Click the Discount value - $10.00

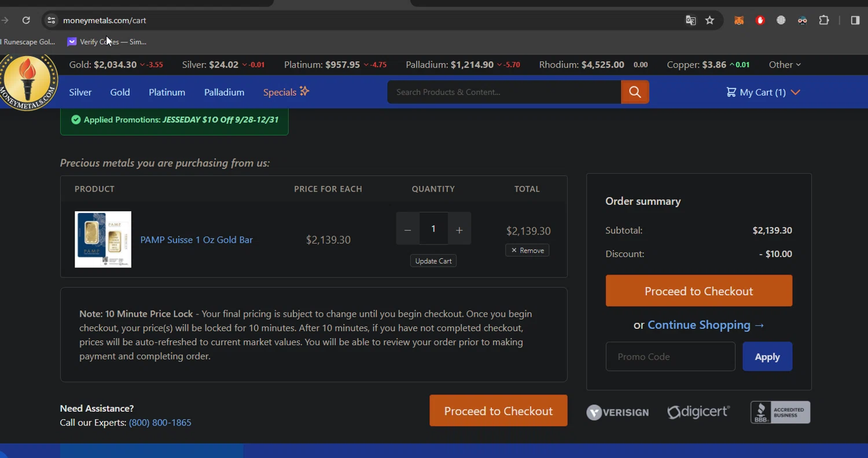pyautogui.click(x=775, y=254)
